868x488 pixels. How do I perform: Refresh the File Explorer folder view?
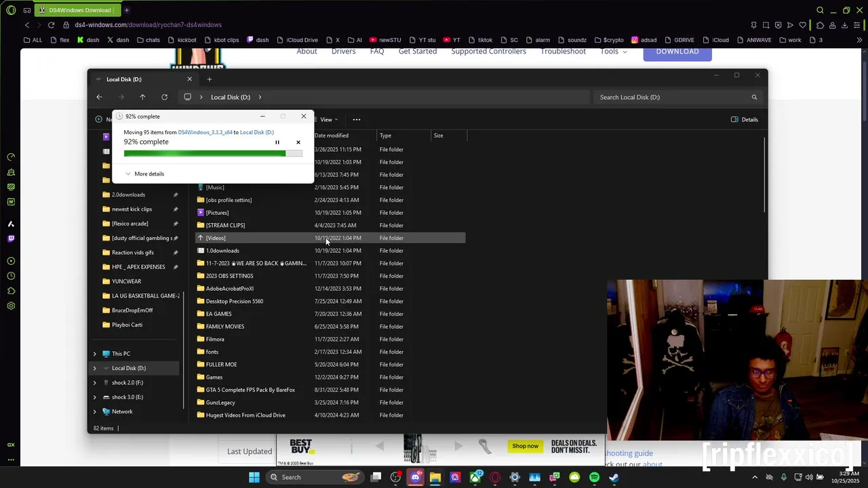point(164,97)
